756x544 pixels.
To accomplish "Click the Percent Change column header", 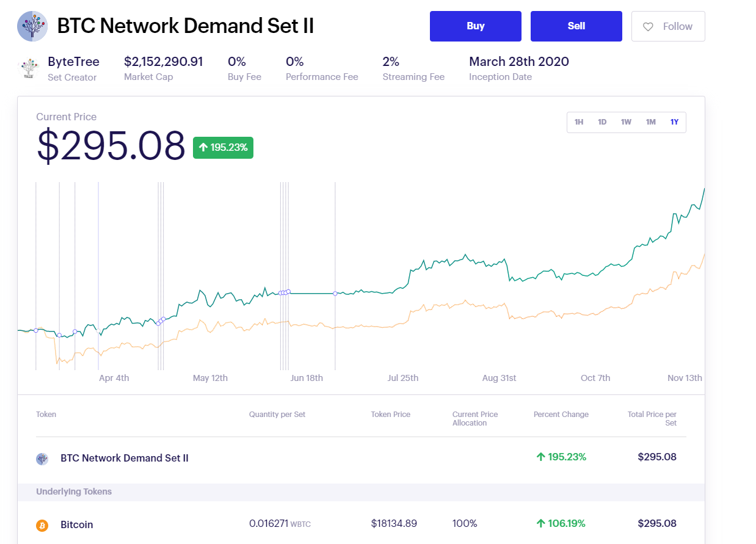I will (561, 415).
